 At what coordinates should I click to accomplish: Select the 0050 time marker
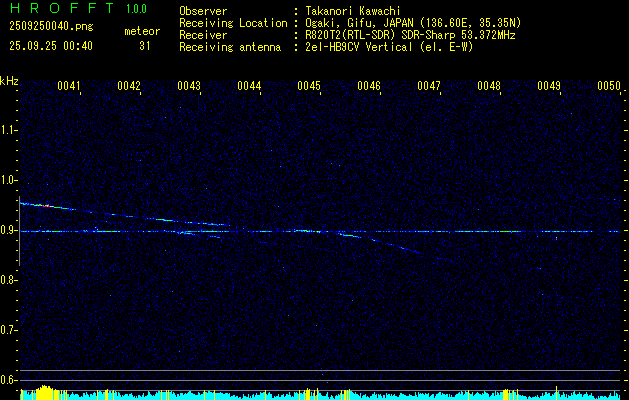[x=609, y=87]
